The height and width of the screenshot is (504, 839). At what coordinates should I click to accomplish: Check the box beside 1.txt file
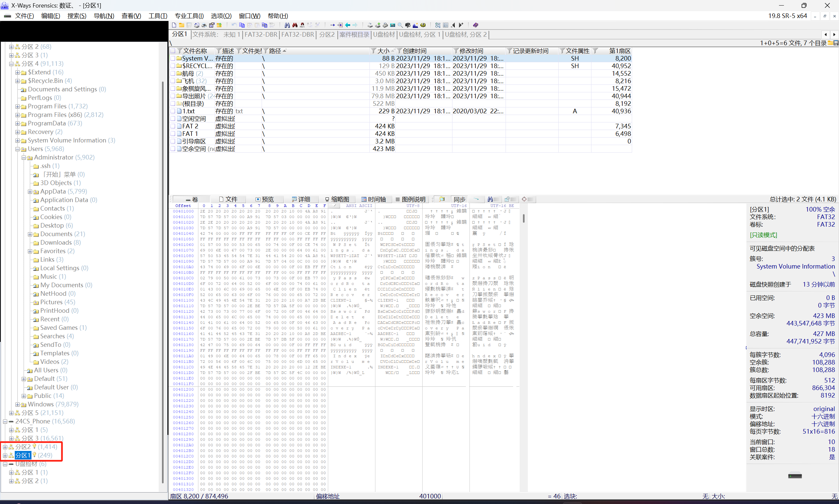[173, 111]
